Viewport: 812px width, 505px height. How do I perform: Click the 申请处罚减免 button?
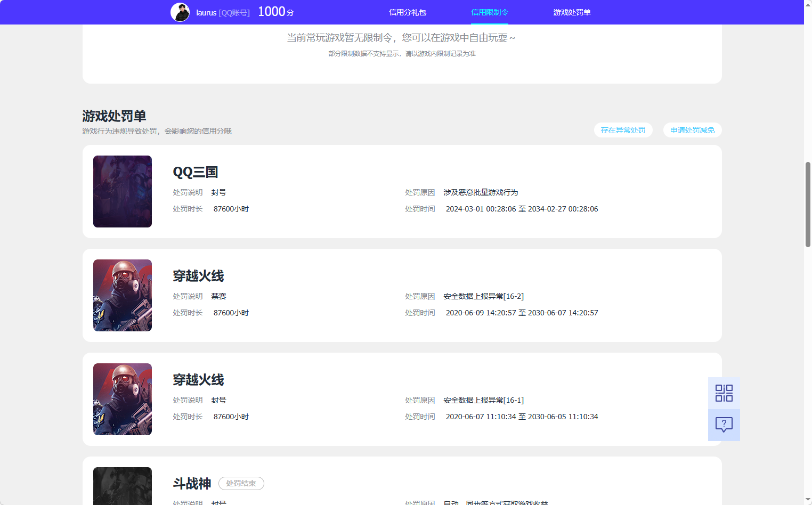692,130
